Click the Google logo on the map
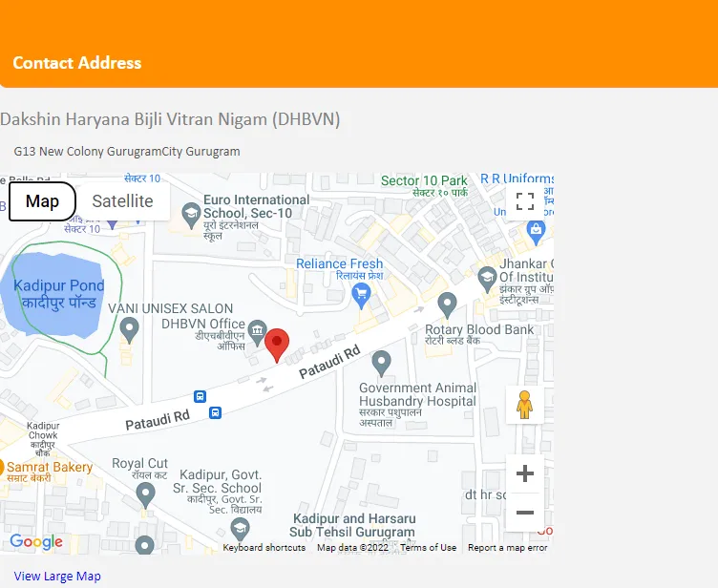 tap(36, 542)
